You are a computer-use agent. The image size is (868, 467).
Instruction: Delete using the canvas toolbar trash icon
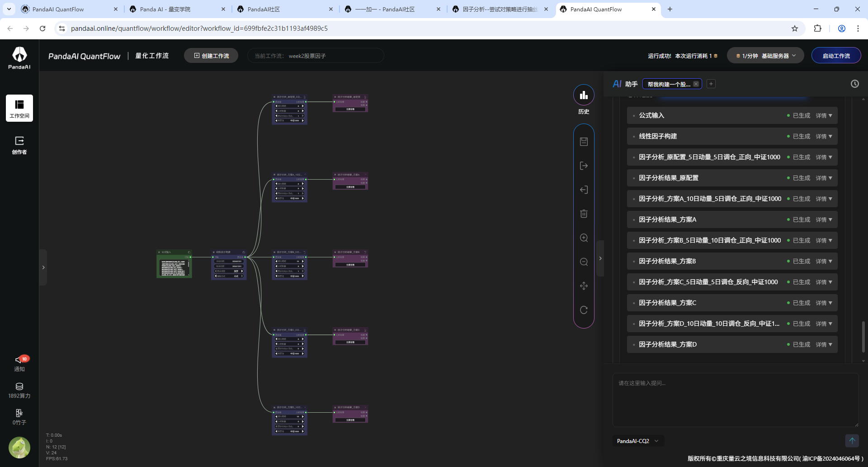tap(584, 214)
